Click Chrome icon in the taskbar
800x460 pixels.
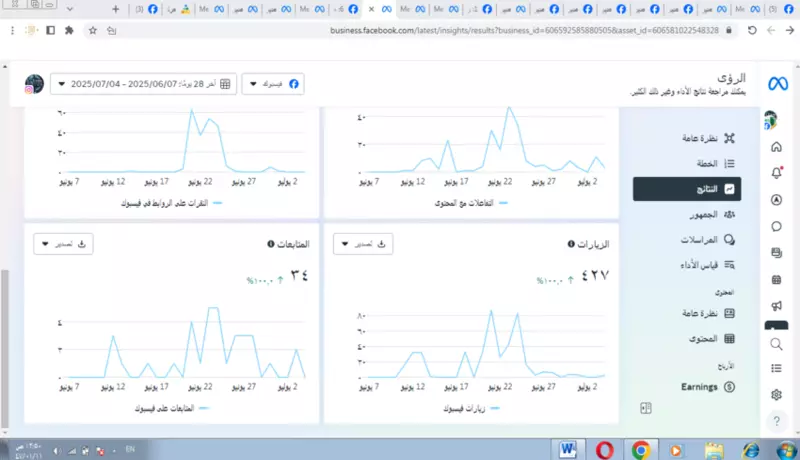point(641,450)
